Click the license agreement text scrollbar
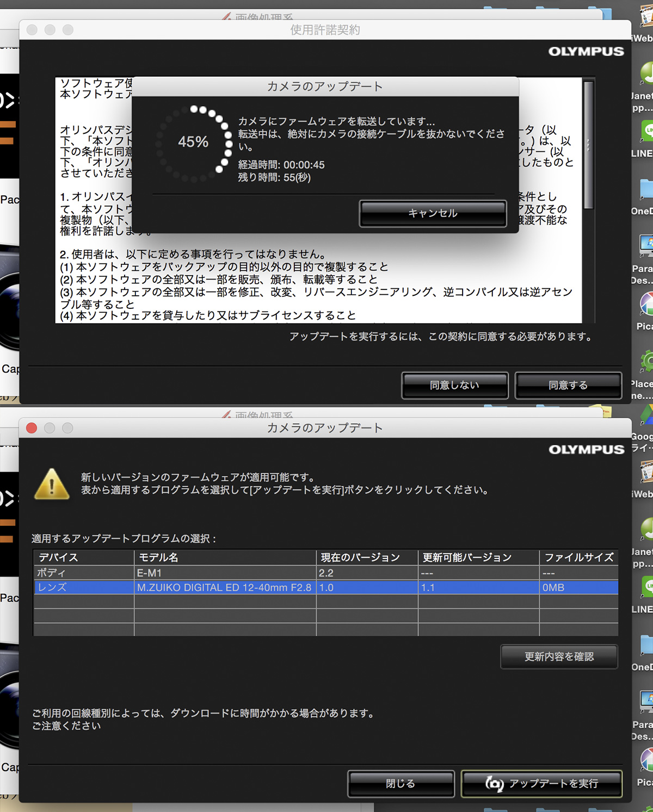 pos(588,145)
